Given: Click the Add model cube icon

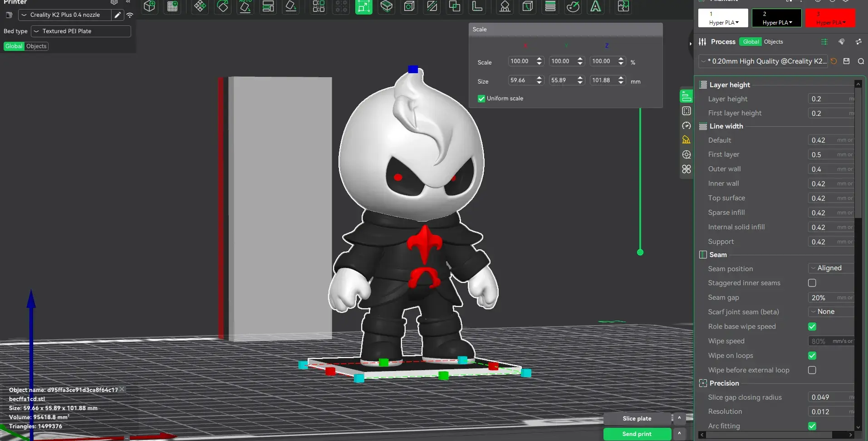Looking at the screenshot, I should tap(149, 6).
